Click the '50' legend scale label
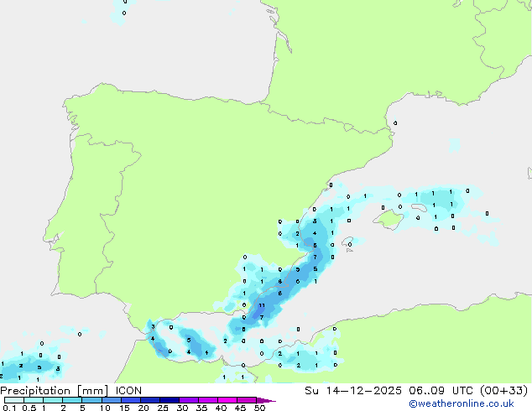This screenshot has height=411, width=532. 259,408
